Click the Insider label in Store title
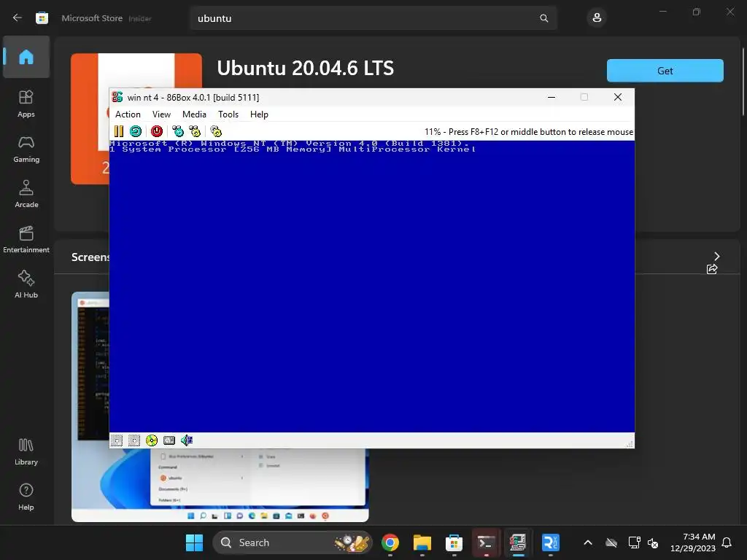The width and height of the screenshot is (747, 560). pos(140,18)
